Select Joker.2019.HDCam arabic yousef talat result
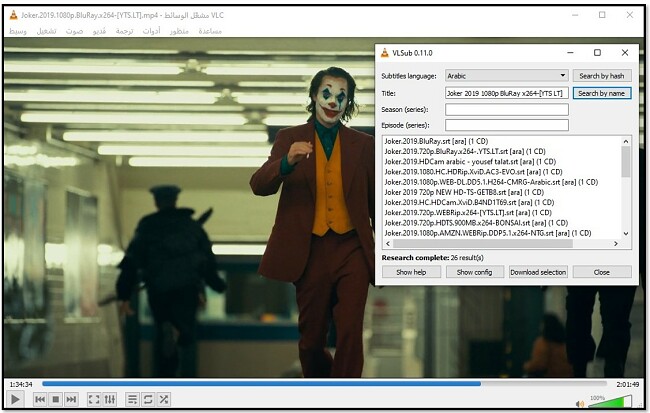 click(470, 162)
